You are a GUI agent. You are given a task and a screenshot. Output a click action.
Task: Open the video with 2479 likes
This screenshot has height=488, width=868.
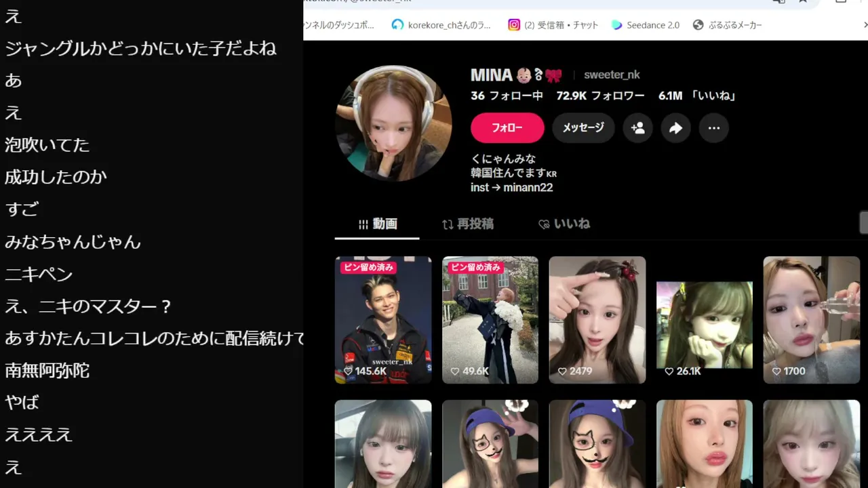point(597,320)
